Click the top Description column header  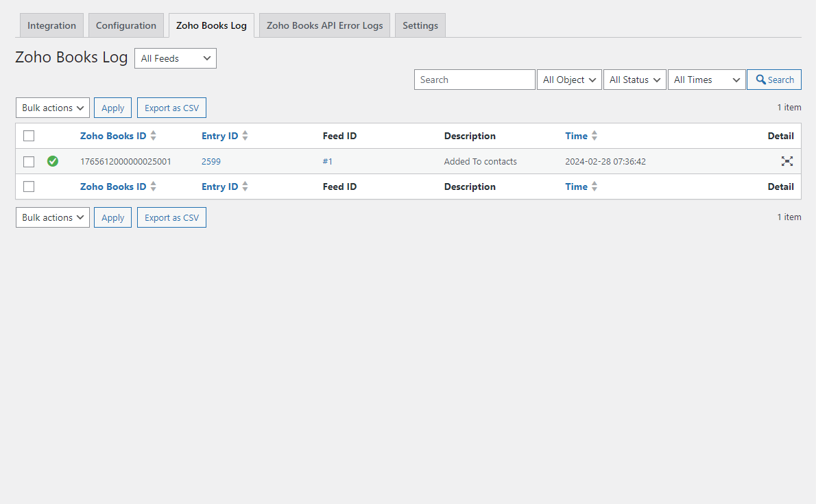[470, 136]
